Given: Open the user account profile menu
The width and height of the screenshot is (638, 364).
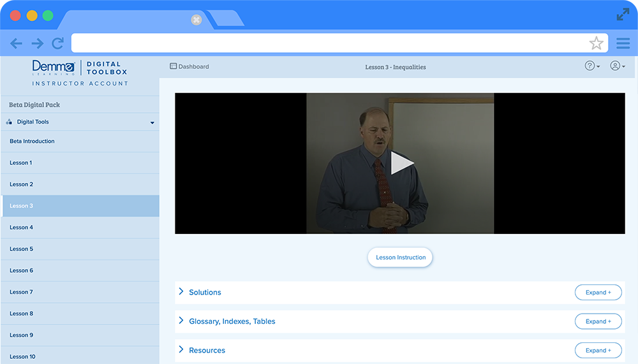Looking at the screenshot, I should [x=617, y=66].
